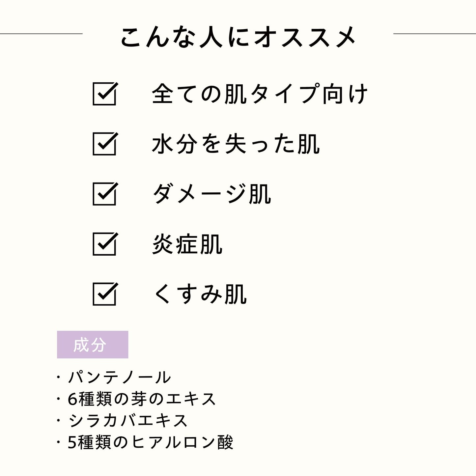Uncheck the box beside 炎症肌
Image resolution: width=476 pixels, height=476 pixels.
coord(104,244)
